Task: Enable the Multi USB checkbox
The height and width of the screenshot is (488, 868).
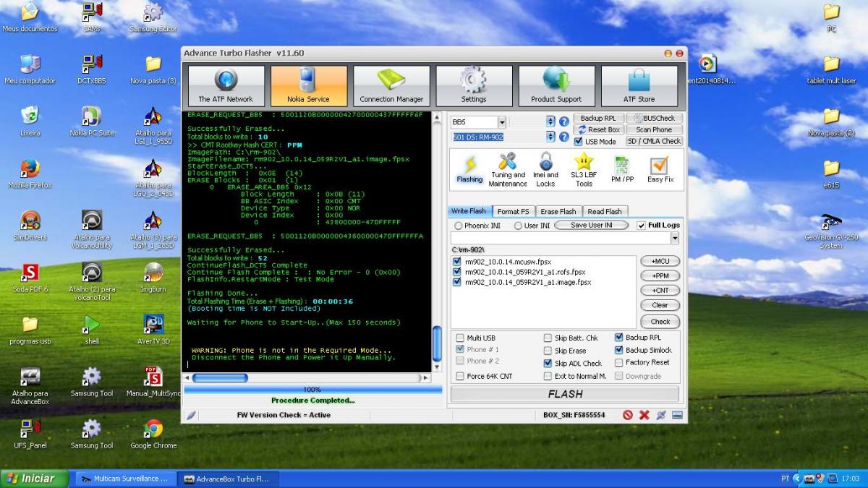Action: click(x=460, y=338)
